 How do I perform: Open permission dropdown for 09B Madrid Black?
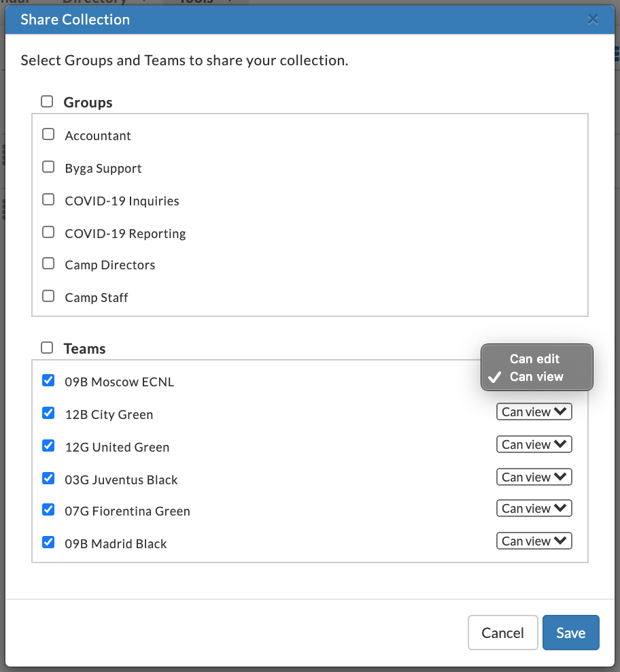(534, 541)
